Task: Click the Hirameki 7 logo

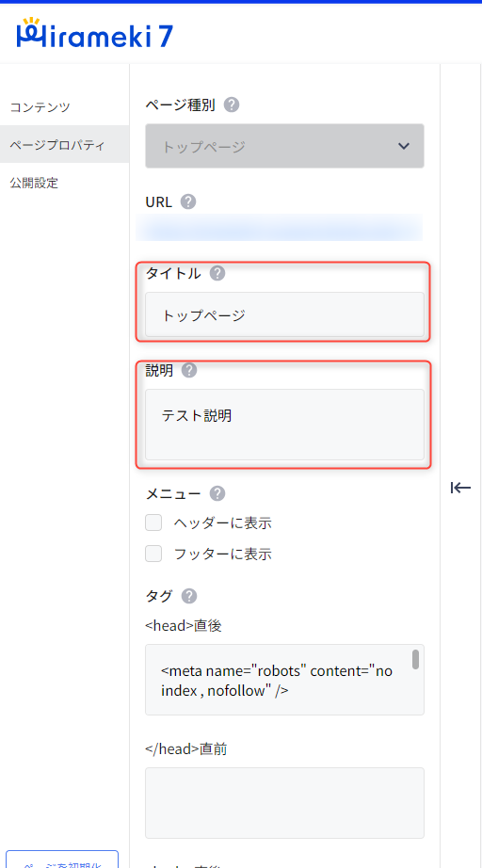Action: [x=94, y=33]
